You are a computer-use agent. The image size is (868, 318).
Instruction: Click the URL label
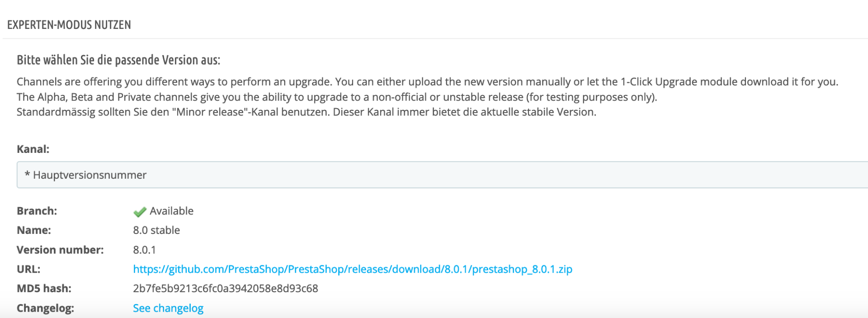click(28, 269)
